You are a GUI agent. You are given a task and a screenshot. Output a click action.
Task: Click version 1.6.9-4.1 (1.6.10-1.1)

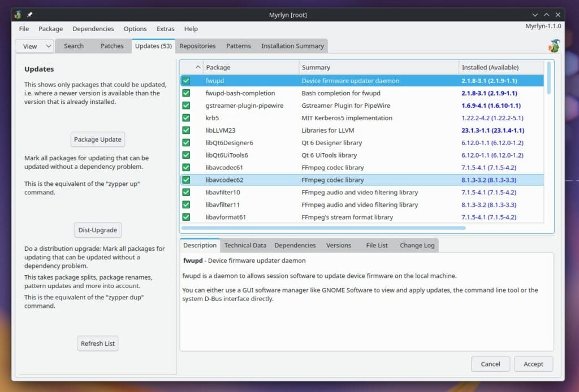point(491,106)
